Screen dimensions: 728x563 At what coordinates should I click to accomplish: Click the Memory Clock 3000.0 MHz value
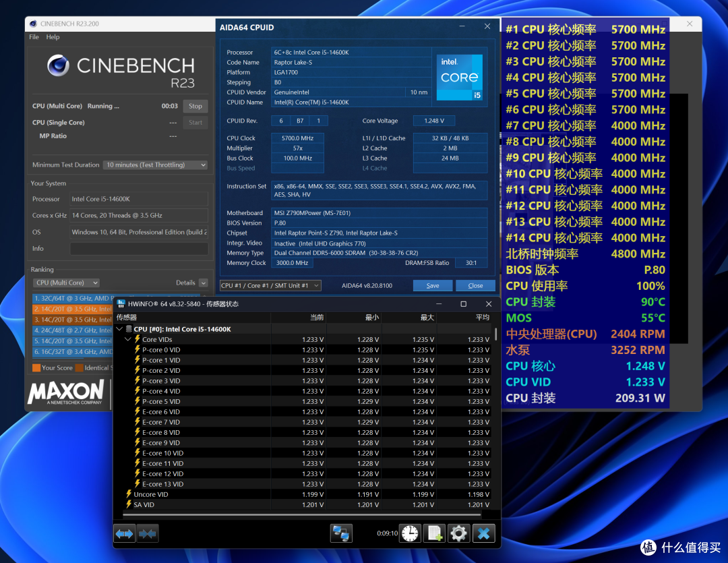292,263
